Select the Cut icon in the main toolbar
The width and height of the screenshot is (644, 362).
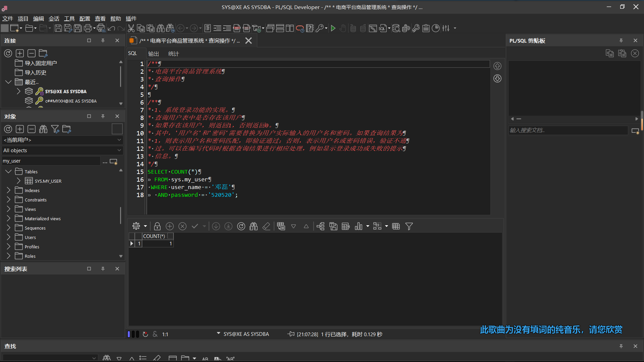[x=131, y=28]
